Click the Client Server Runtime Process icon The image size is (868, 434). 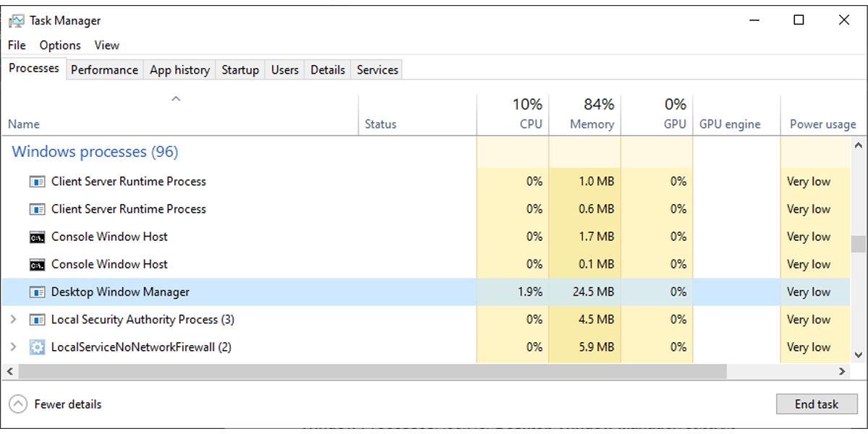[x=37, y=182]
